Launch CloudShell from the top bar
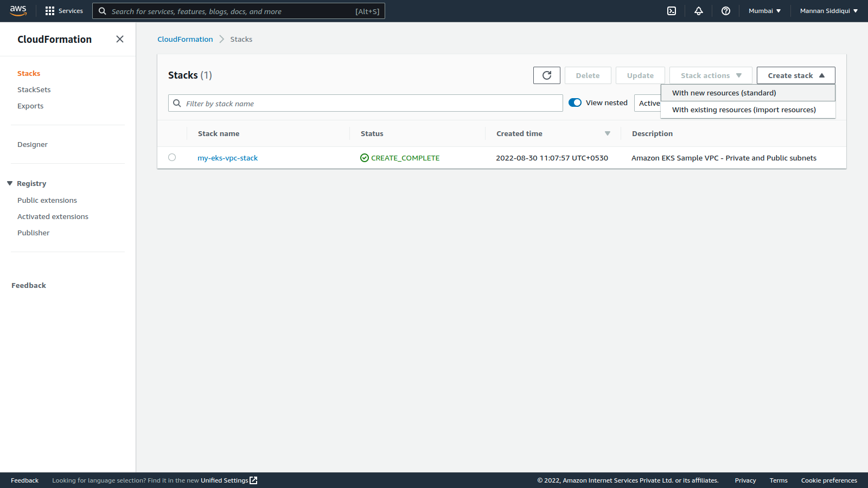The height and width of the screenshot is (488, 868). point(672,11)
